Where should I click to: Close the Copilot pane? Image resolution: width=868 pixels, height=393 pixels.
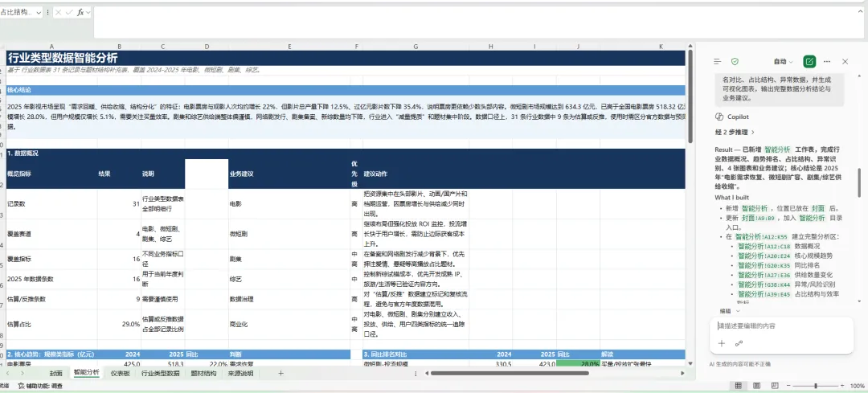[x=845, y=61]
